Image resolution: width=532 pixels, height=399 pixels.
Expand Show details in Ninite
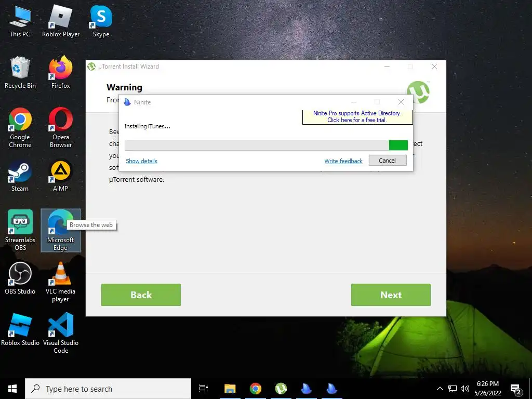pyautogui.click(x=141, y=161)
